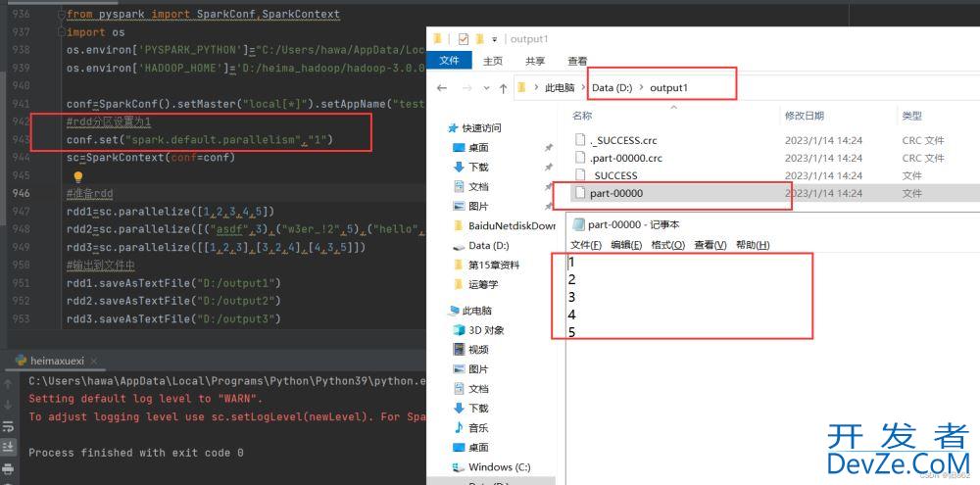The height and width of the screenshot is (485, 980).
Task: Collapse the code fold at line 936
Action: (61, 14)
